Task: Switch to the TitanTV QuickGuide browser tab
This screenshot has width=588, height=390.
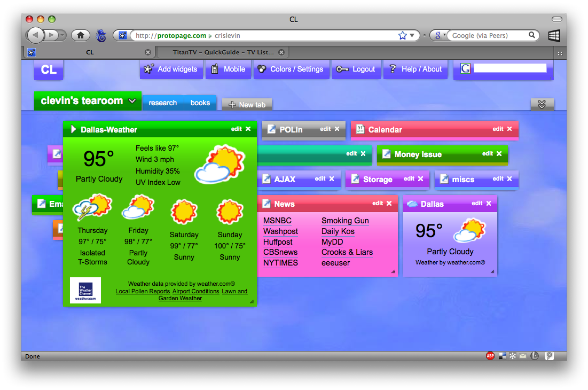Action: [223, 52]
